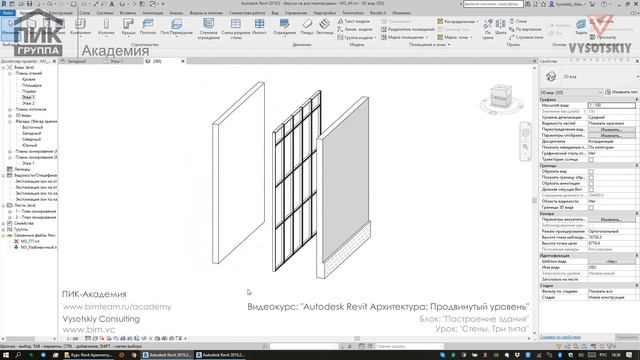Click Graphic Display Options Изменить button

611,135
